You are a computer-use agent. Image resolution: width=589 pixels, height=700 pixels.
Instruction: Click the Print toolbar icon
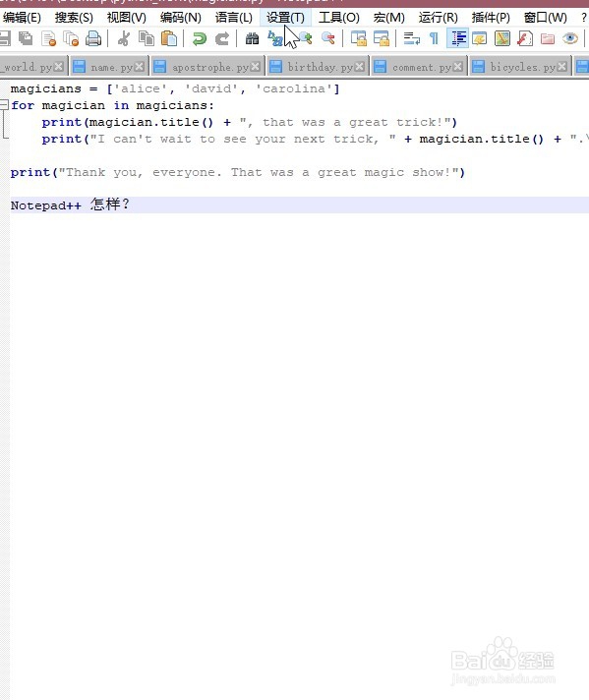pos(93,38)
